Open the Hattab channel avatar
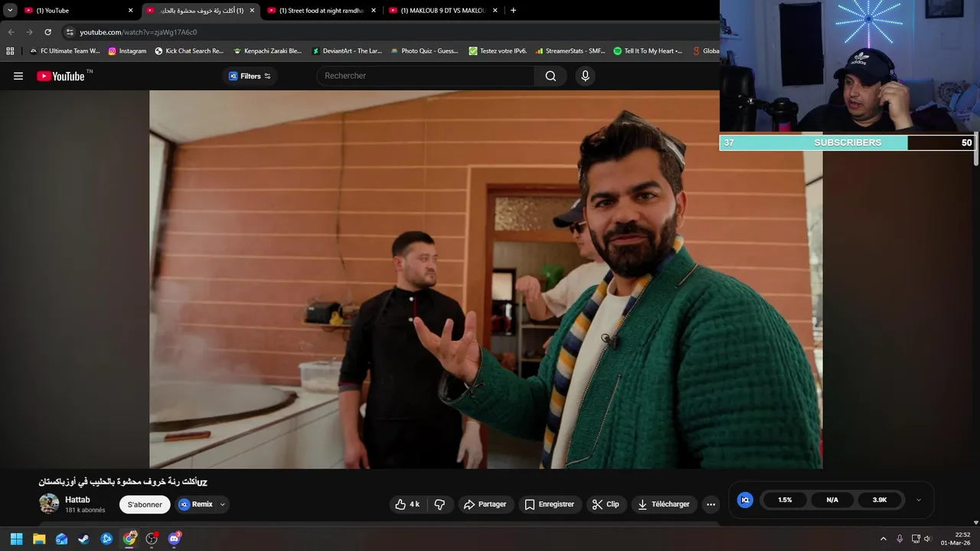980x551 pixels. point(49,504)
